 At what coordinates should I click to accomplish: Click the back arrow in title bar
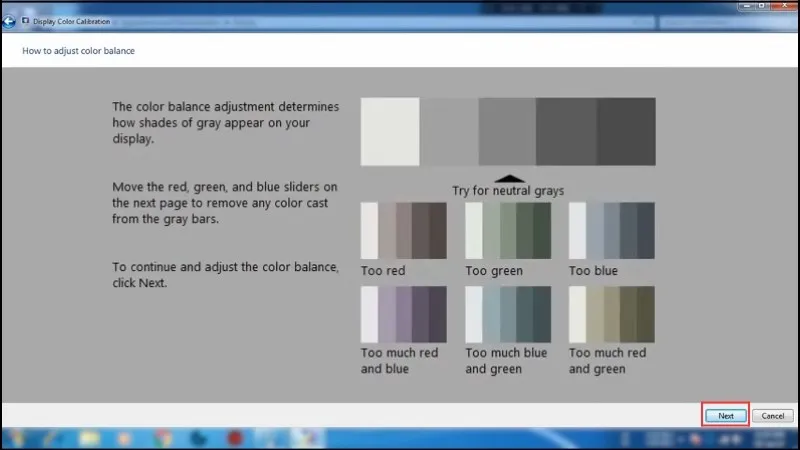9,20
